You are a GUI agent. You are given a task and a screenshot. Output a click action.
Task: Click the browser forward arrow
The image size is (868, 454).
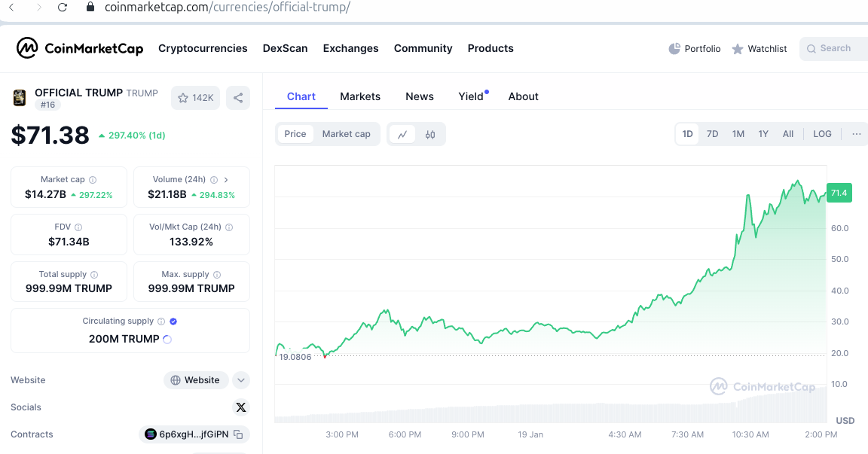click(38, 8)
